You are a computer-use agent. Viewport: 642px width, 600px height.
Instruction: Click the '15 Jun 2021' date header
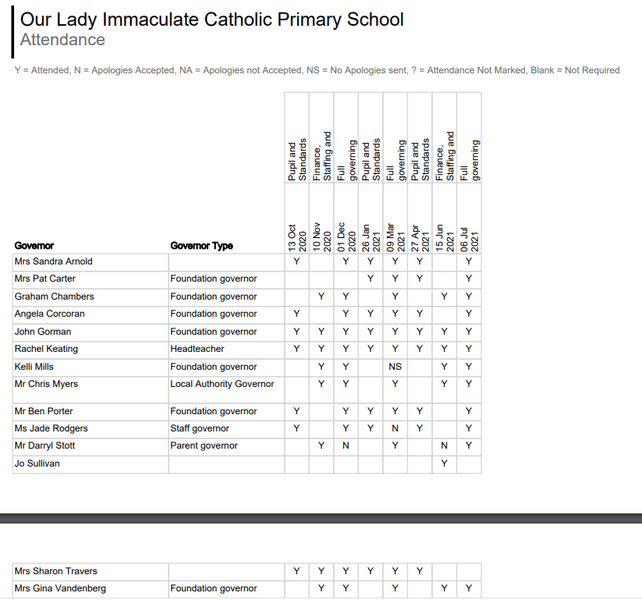444,238
